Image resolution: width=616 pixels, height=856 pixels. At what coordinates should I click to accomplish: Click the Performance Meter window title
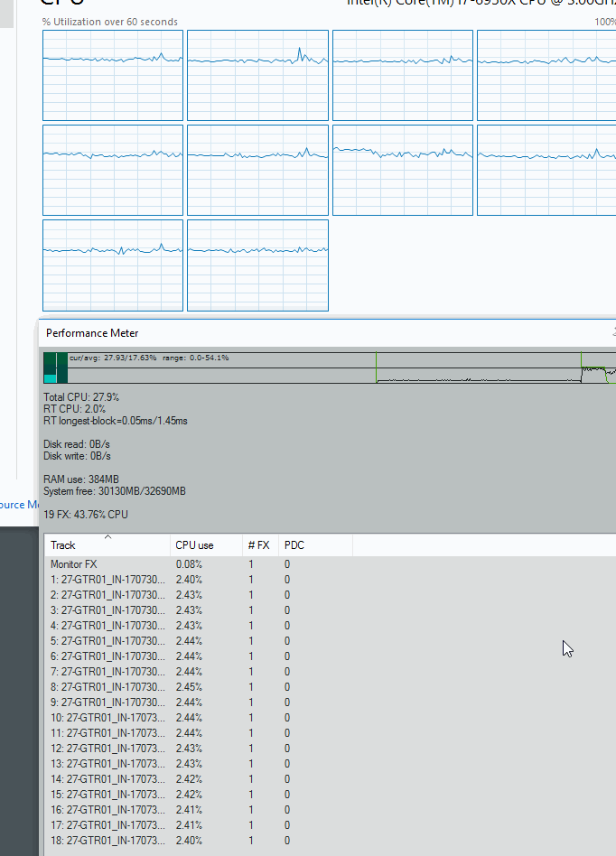[92, 333]
